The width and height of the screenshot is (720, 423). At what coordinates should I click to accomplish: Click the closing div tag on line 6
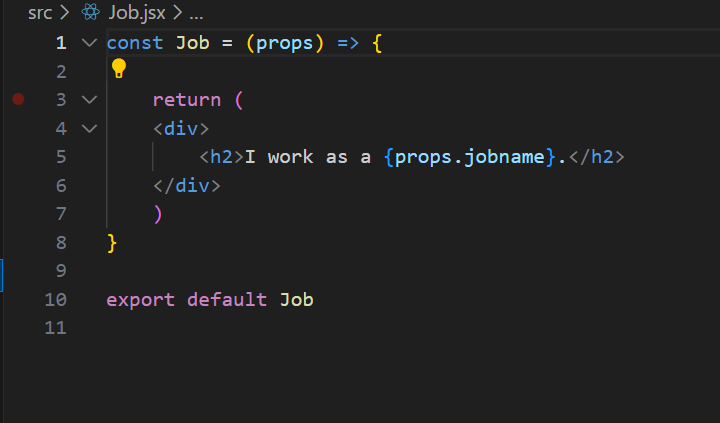point(187,186)
